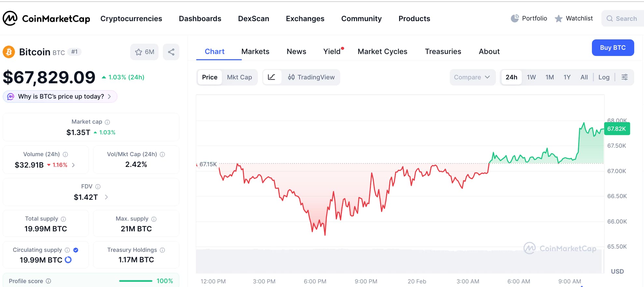Set chart range to 1W

tap(531, 77)
